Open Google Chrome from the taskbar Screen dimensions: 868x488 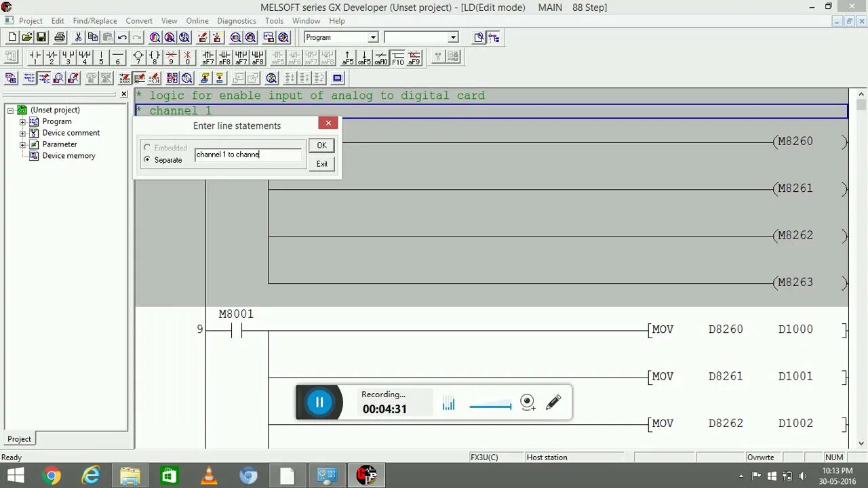tap(52, 476)
